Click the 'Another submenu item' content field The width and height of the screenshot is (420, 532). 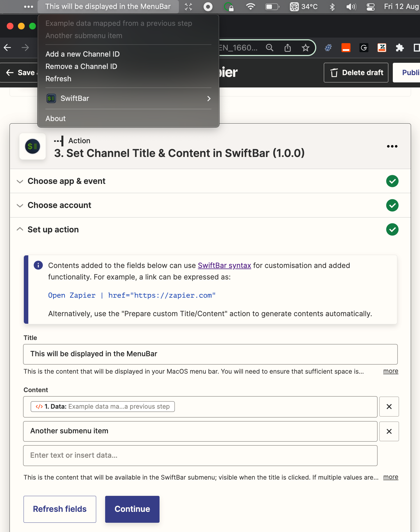[200, 431]
